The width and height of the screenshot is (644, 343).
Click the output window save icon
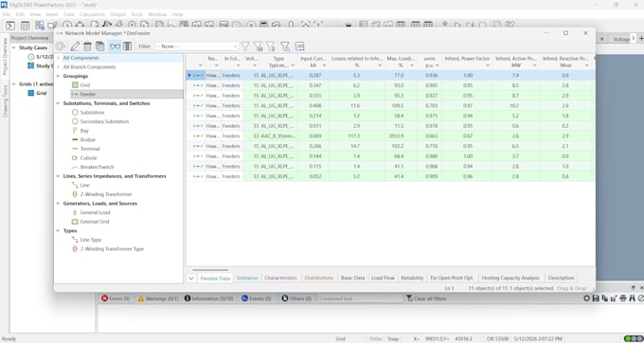[x=596, y=298]
